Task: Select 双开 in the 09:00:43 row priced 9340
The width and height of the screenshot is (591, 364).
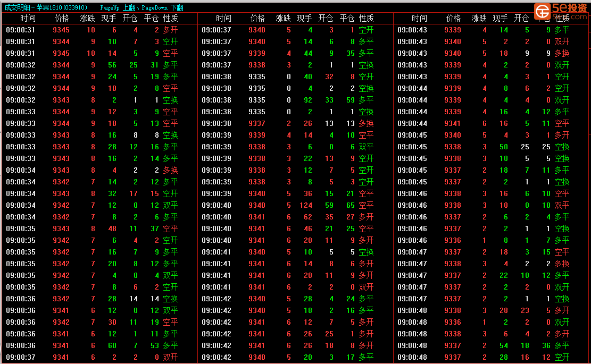Action: pyautogui.click(x=562, y=42)
